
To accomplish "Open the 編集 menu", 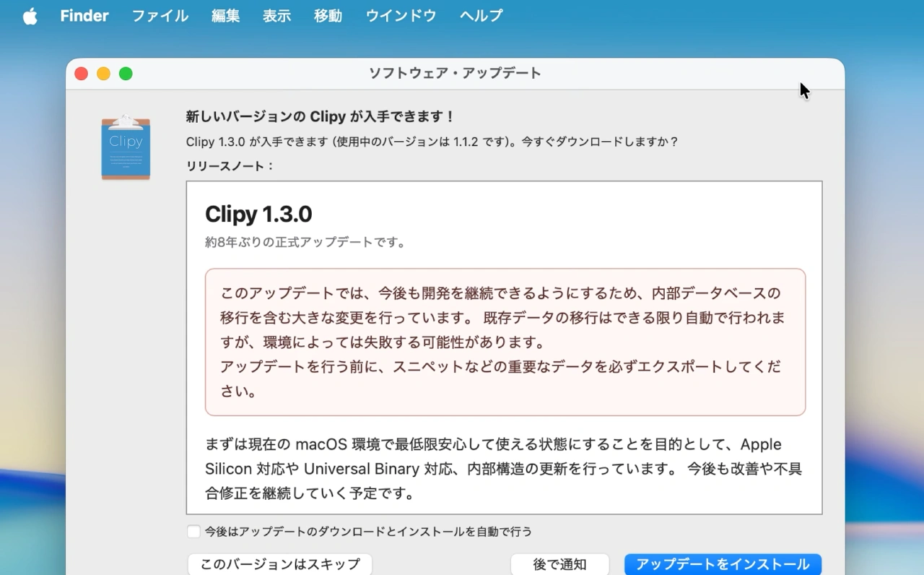I will (226, 16).
